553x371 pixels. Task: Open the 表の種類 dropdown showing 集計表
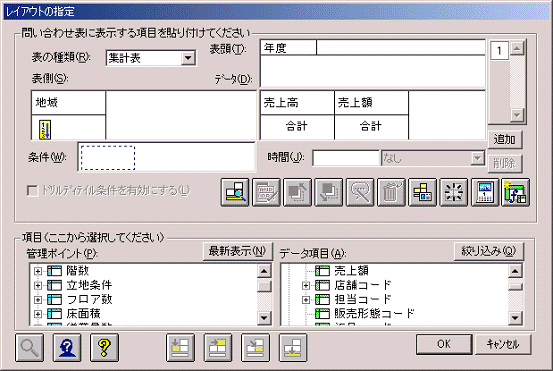(x=188, y=58)
